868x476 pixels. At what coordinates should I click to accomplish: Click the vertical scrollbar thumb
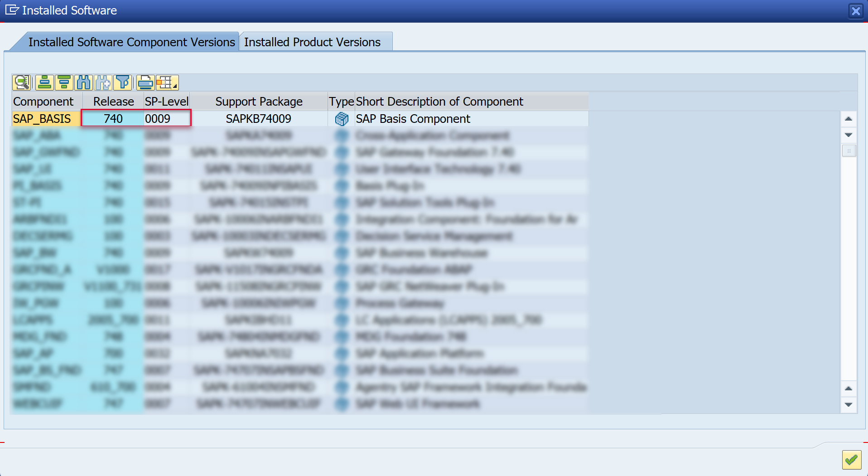pos(849,151)
